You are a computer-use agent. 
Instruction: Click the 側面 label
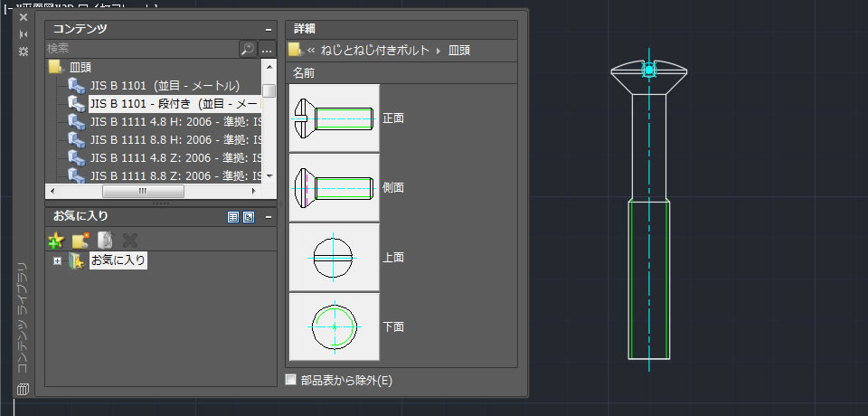393,188
